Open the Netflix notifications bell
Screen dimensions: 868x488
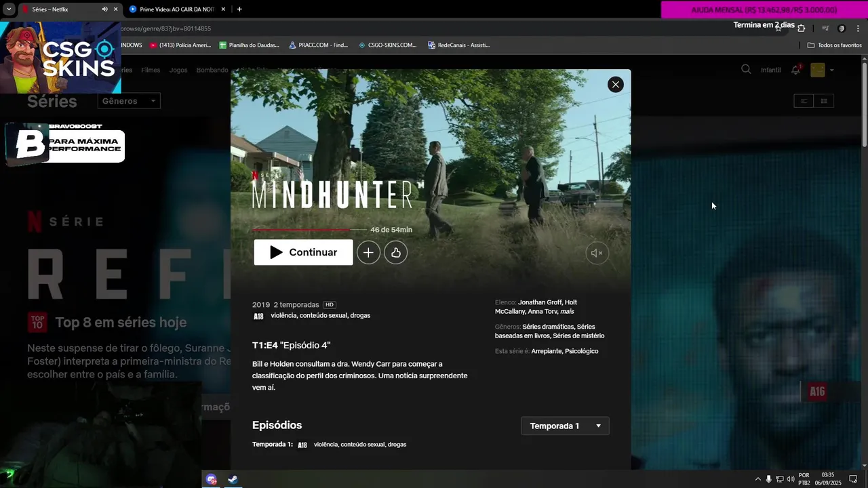(796, 70)
